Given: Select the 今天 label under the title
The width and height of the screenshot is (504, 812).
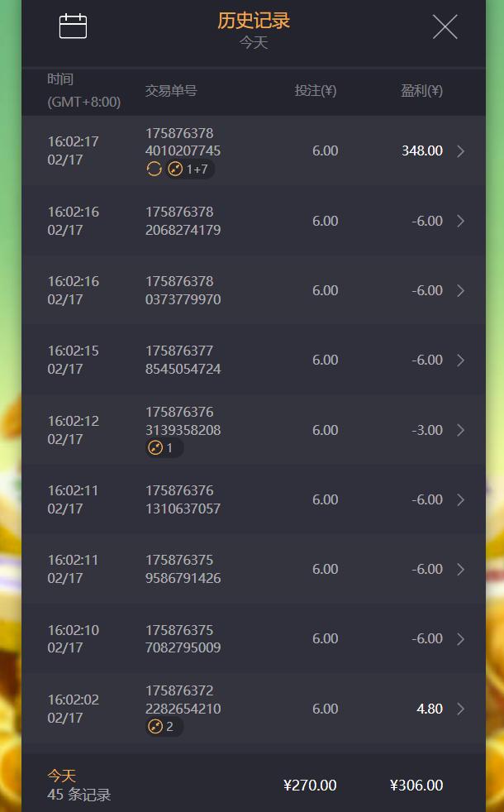Looking at the screenshot, I should [254, 43].
